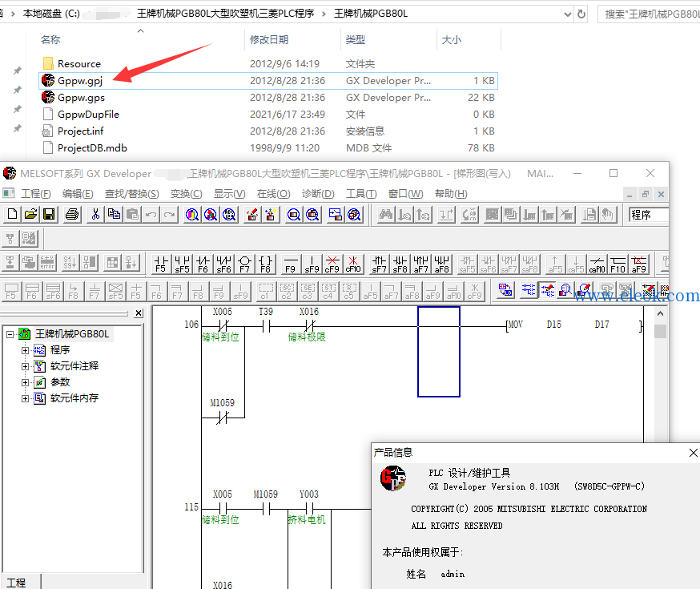Insert rising pulse contact with the sF7 icon
Image resolution: width=700 pixels, height=589 pixels.
[379, 264]
